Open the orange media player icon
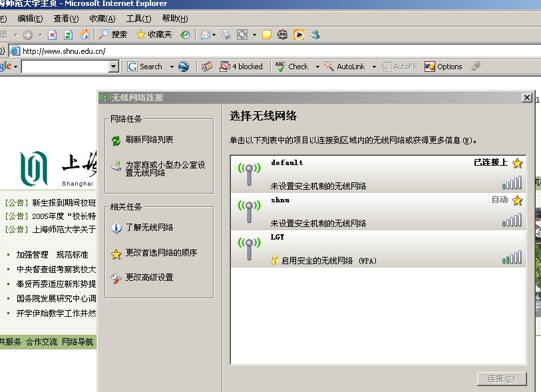Image resolution: width=541 pixels, height=392 pixels. [299, 35]
